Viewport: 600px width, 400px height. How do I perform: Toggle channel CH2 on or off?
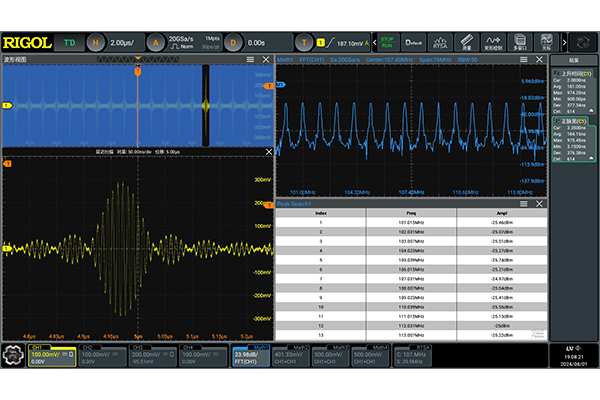104,355
